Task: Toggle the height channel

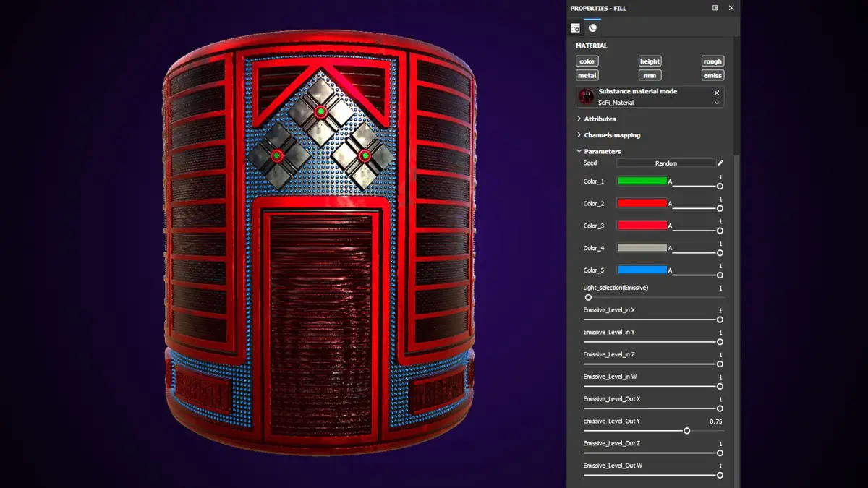Action: (650, 61)
